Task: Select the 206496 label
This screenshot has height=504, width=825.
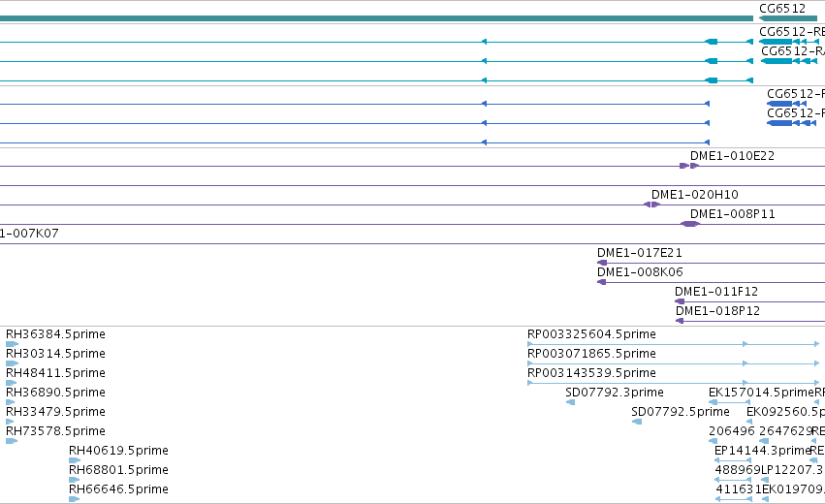Action: point(731,432)
